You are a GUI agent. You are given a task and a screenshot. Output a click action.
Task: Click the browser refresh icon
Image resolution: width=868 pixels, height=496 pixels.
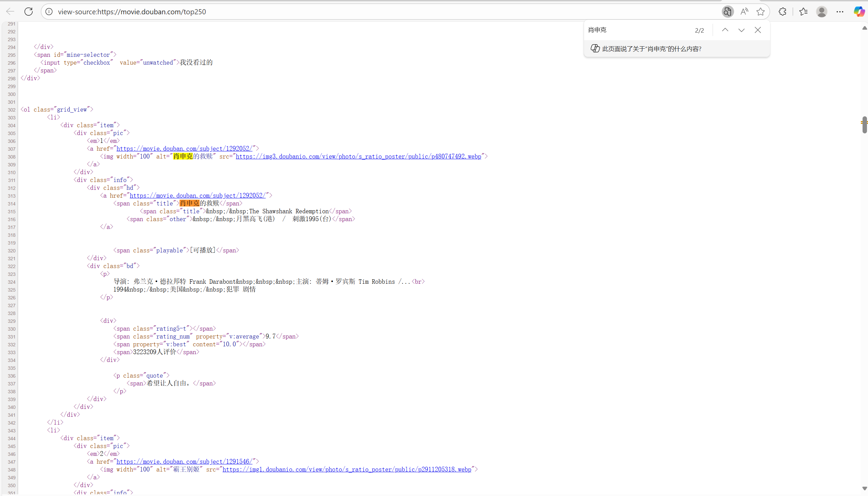[x=29, y=12]
